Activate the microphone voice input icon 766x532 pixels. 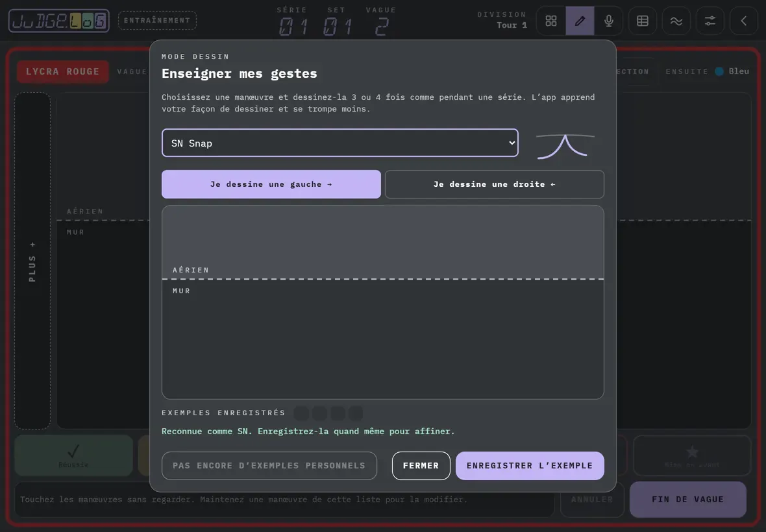[x=609, y=21]
